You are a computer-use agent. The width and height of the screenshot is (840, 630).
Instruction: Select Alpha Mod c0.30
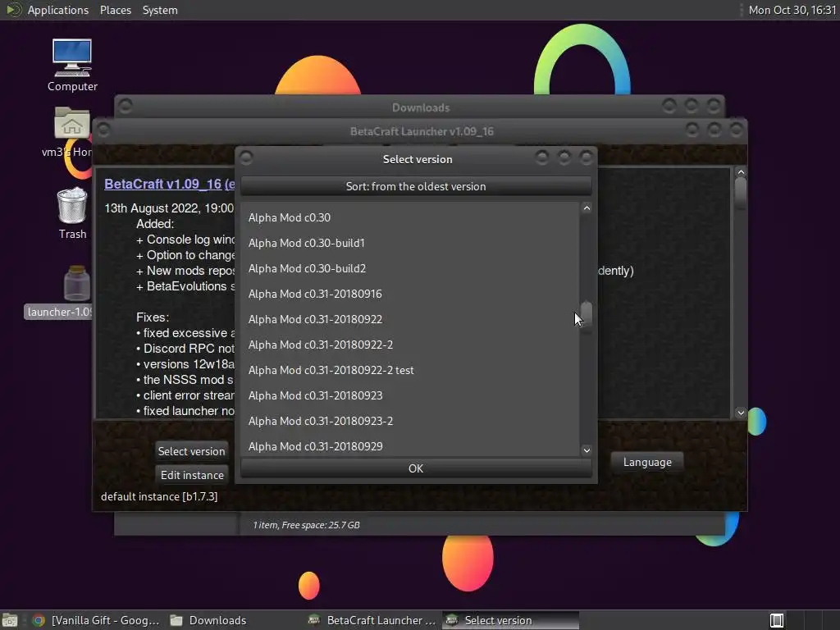[410, 217]
